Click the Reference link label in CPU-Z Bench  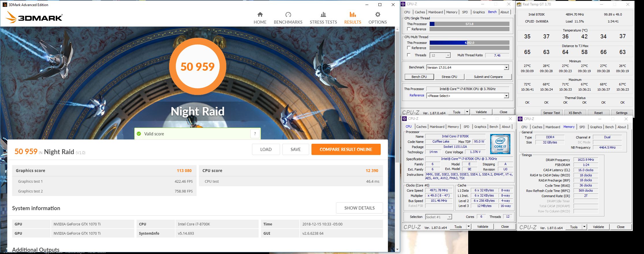417,95
